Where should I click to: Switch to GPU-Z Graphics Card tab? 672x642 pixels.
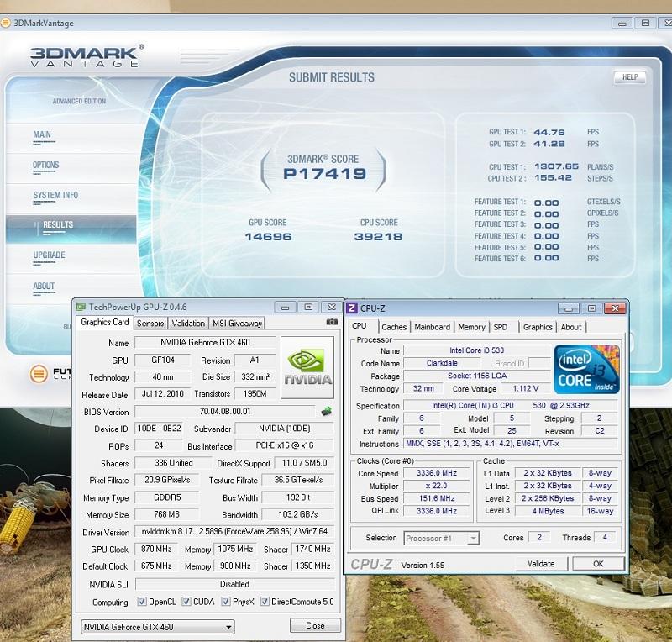click(x=104, y=322)
